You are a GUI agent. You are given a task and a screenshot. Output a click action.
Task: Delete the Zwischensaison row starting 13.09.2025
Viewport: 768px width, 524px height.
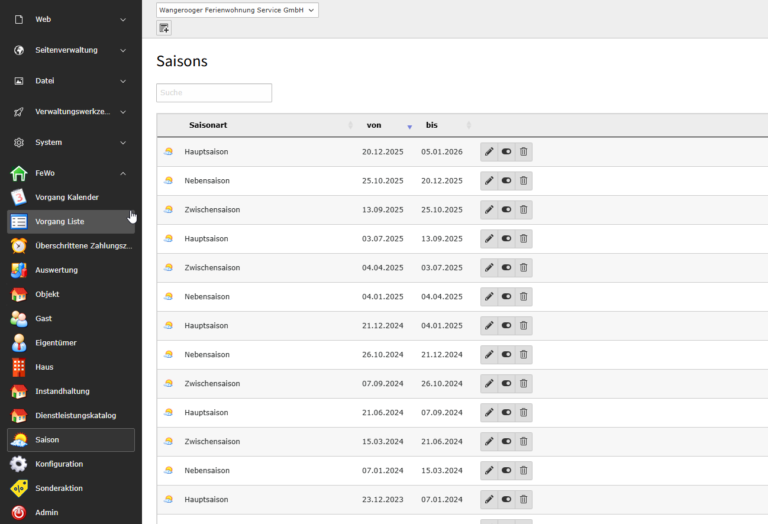(524, 210)
